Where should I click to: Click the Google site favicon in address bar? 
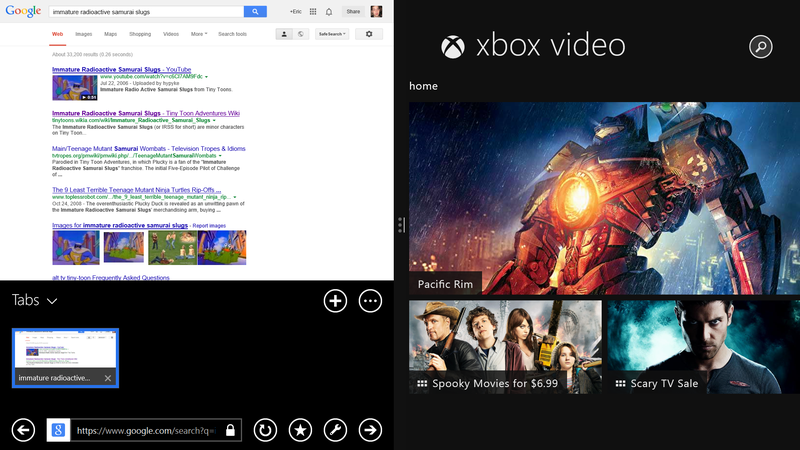(x=58, y=430)
